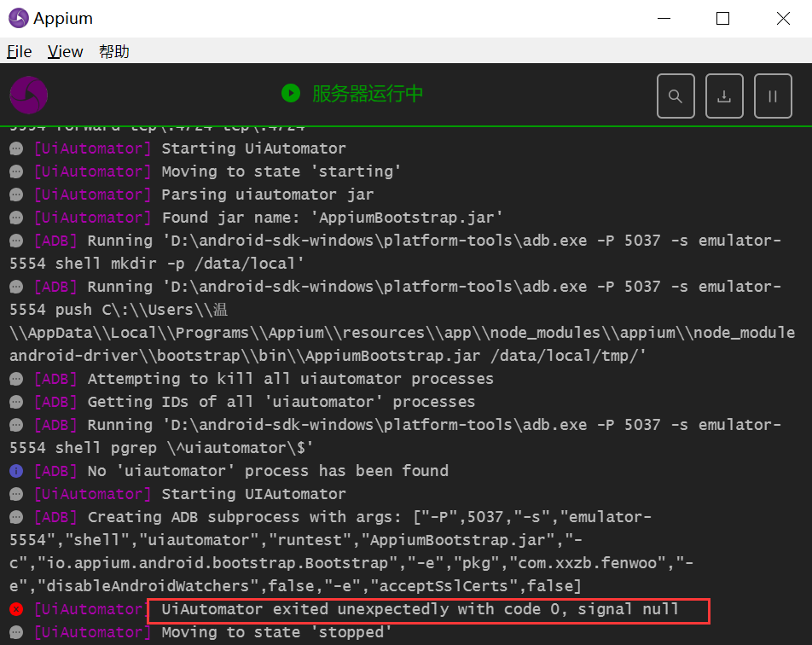
Task: Click the speech bubble beside 'Parsing uiautomator jar'
Action: click(15, 194)
